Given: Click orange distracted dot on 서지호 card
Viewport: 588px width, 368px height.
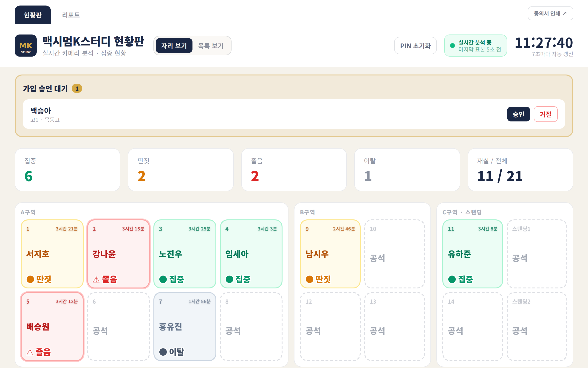Looking at the screenshot, I should 30,279.
